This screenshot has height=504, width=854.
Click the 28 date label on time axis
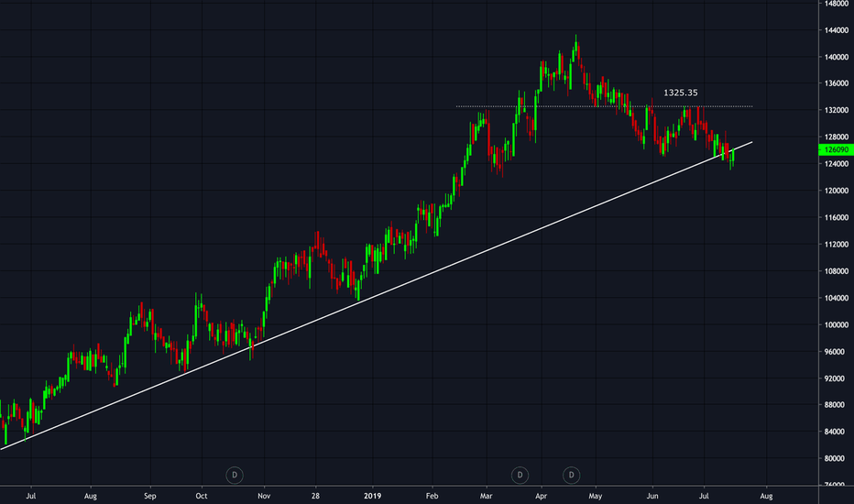pyautogui.click(x=315, y=496)
